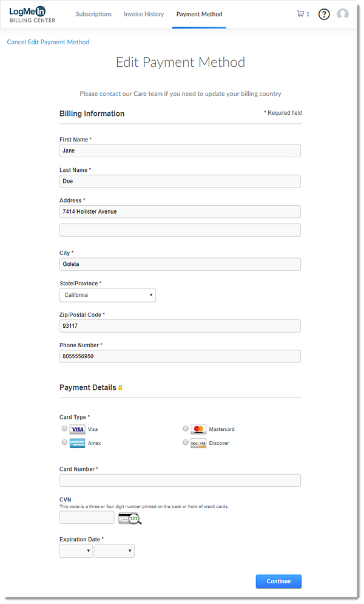Image resolution: width=364 pixels, height=604 pixels.
Task: Choose the Discover radio button
Action: (186, 443)
